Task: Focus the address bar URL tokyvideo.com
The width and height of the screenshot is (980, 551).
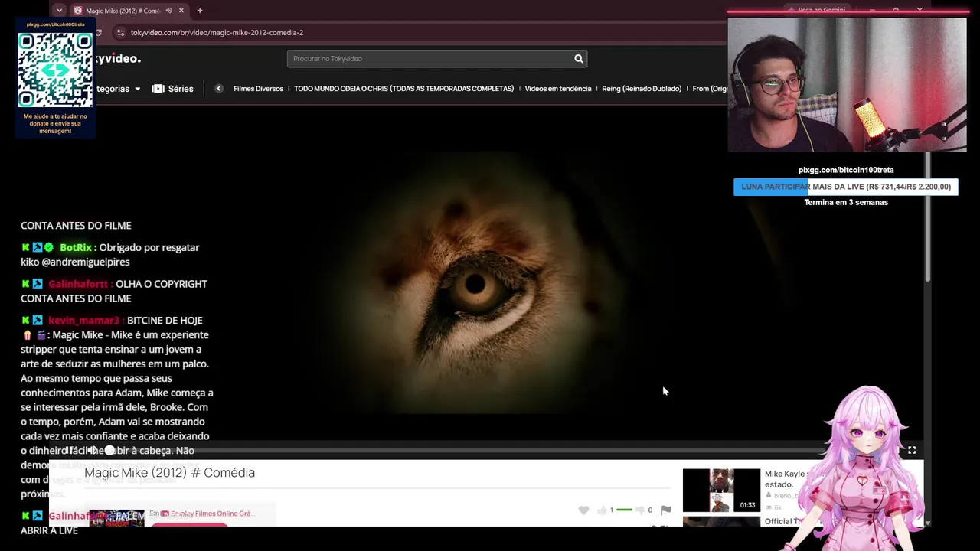Action: 217,33
